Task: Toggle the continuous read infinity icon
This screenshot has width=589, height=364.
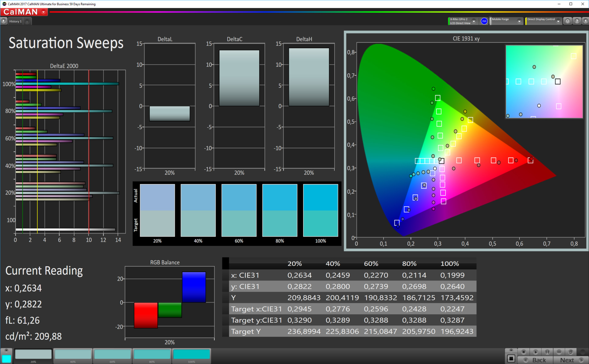Action: click(x=559, y=352)
